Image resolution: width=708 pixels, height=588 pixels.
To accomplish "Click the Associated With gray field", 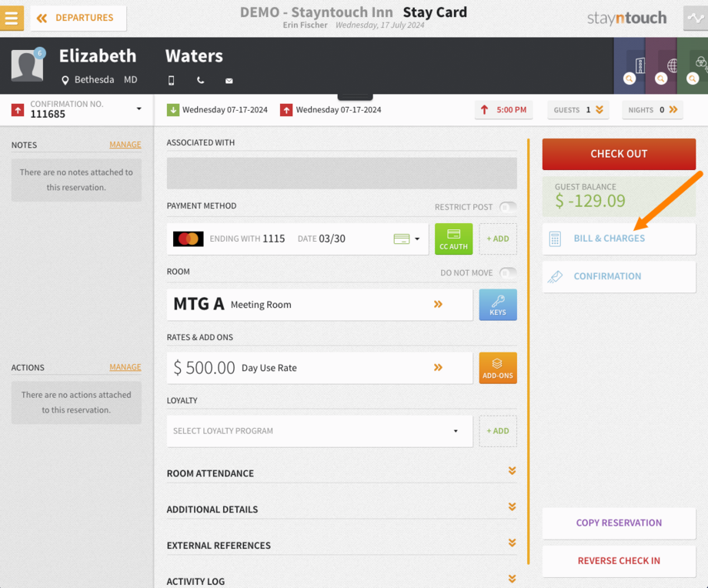I will (342, 173).
